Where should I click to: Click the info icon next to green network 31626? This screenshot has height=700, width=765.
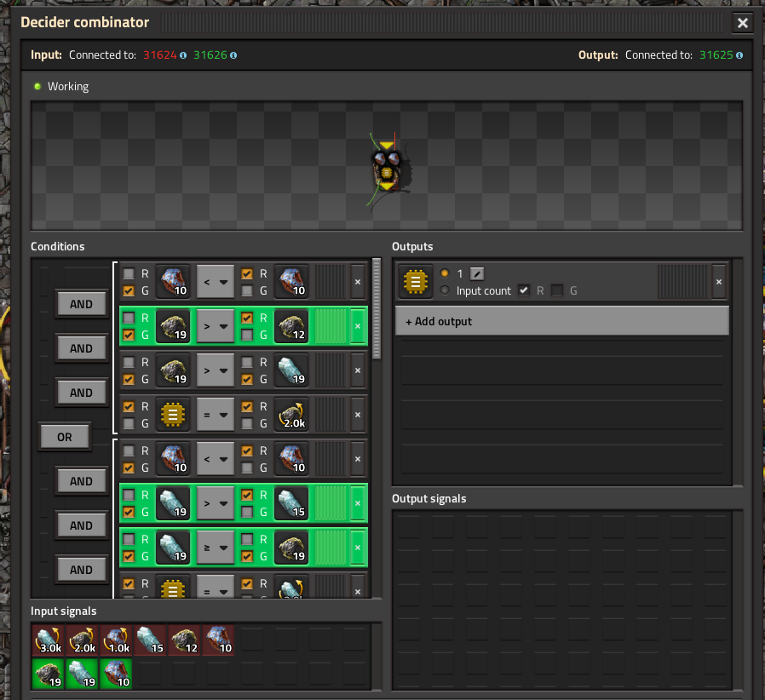pyautogui.click(x=233, y=55)
